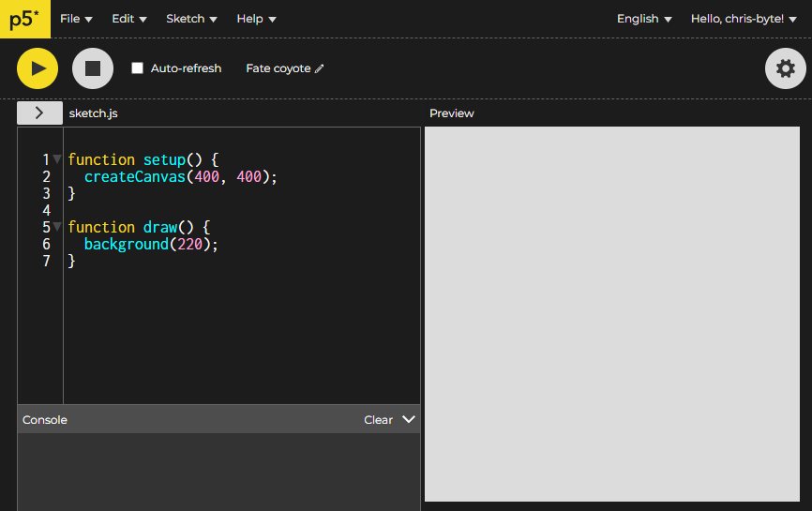Image resolution: width=812 pixels, height=511 pixels.
Task: Click the gray preview canvas
Action: [x=611, y=314]
